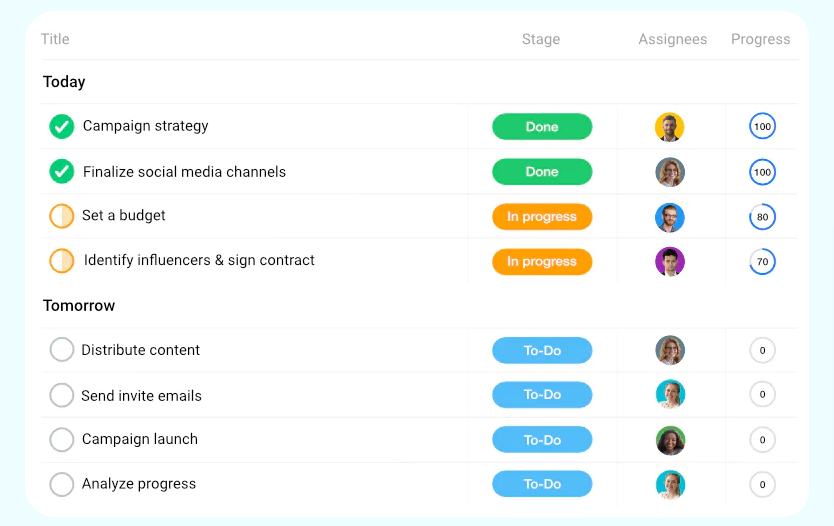This screenshot has height=526, width=834.
Task: Uncheck the Finalize social media channels task
Action: pyautogui.click(x=62, y=171)
